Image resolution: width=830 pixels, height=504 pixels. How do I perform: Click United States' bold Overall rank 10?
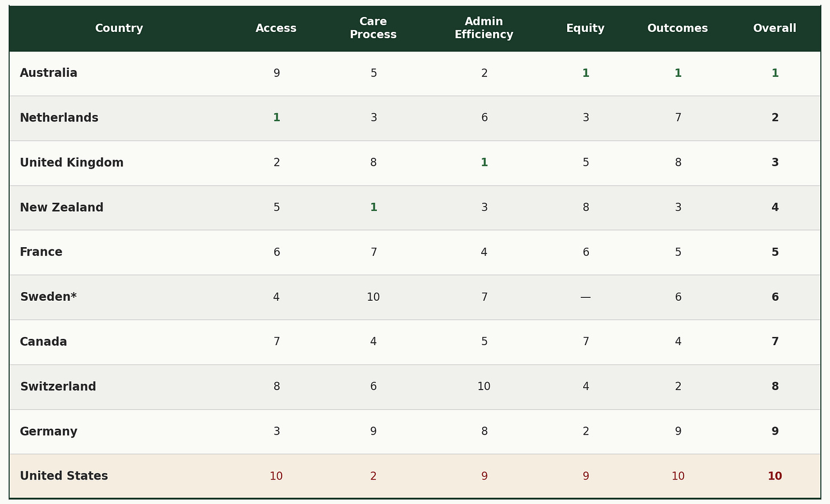pos(775,476)
